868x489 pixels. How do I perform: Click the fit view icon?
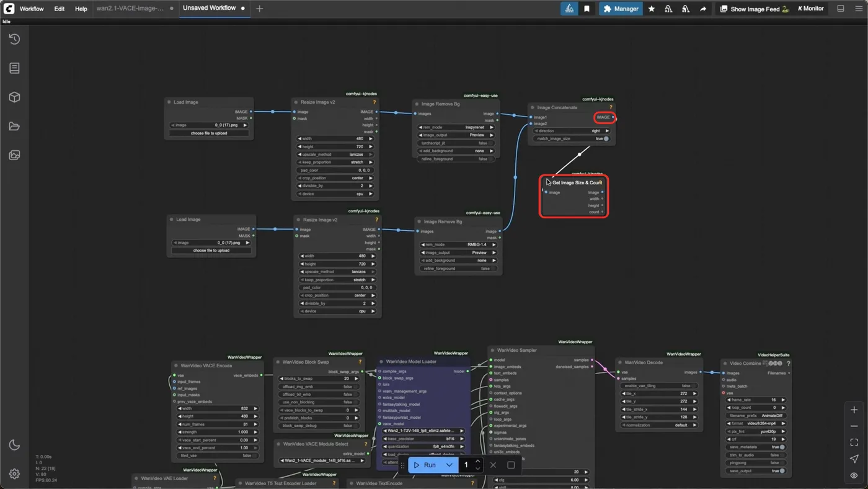pyautogui.click(x=854, y=442)
